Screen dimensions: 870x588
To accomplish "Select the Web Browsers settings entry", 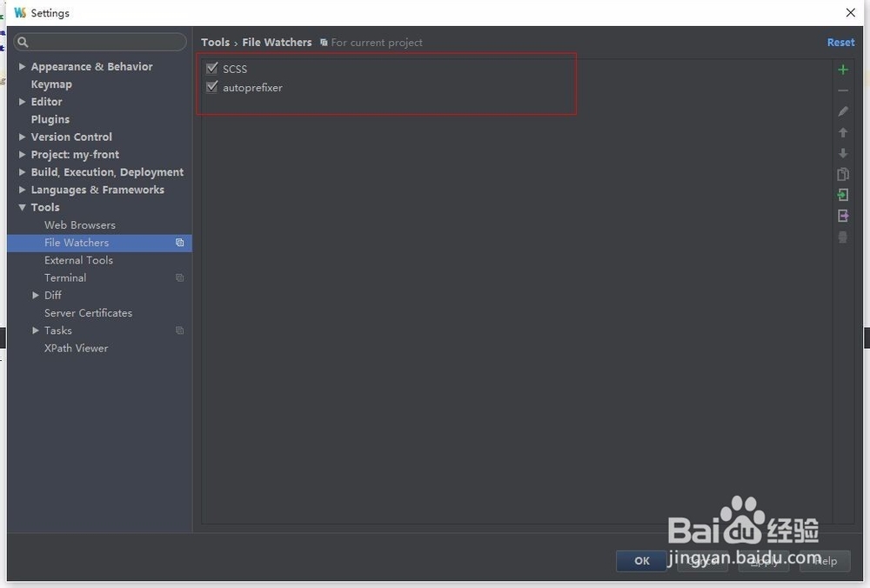I will tap(79, 224).
